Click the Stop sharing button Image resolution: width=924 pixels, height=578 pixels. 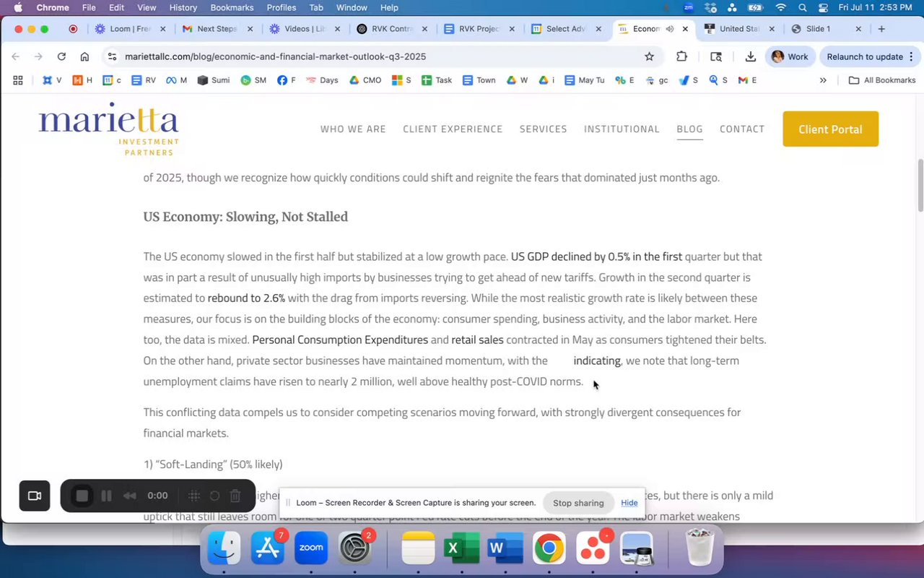(x=578, y=503)
